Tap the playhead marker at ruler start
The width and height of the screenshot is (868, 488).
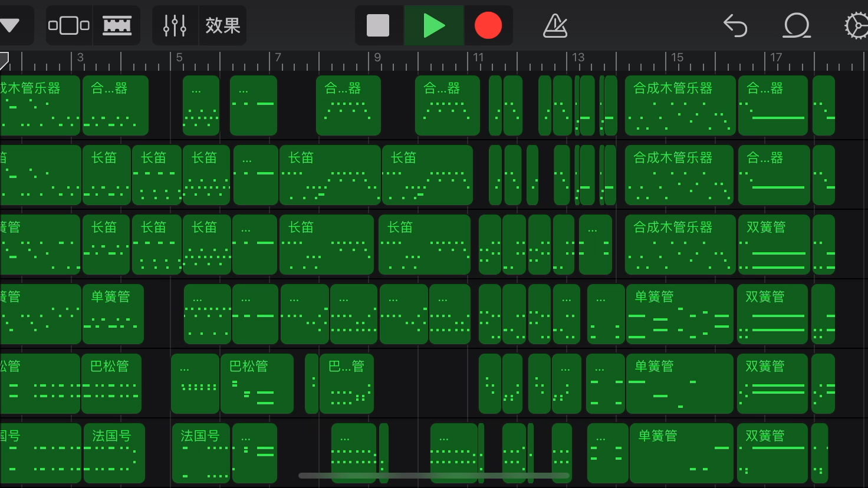coord(4,60)
